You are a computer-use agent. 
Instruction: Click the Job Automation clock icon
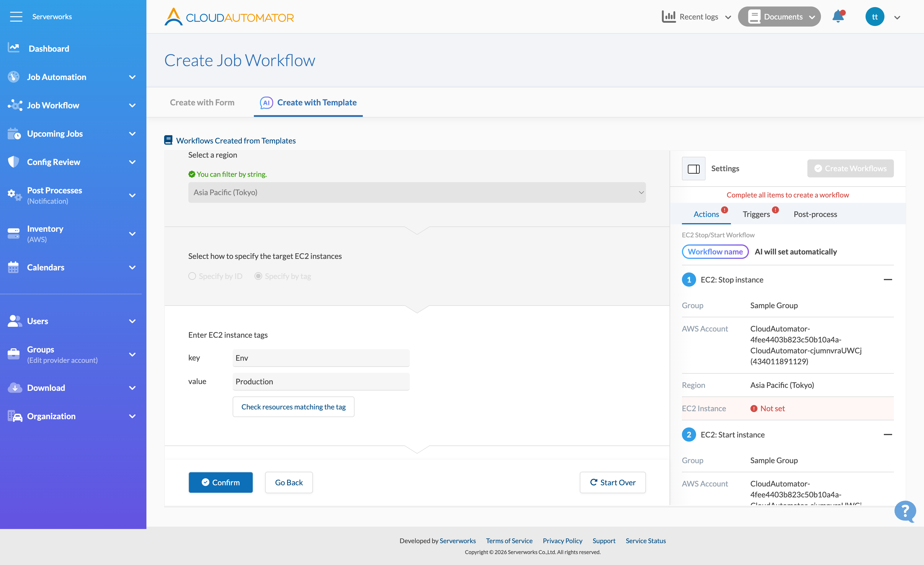[14, 76]
